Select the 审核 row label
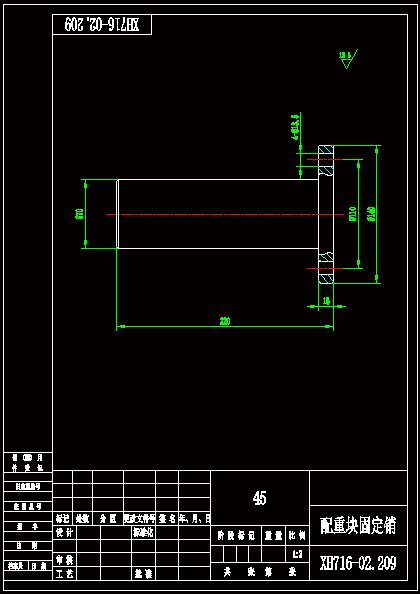 click(65, 559)
